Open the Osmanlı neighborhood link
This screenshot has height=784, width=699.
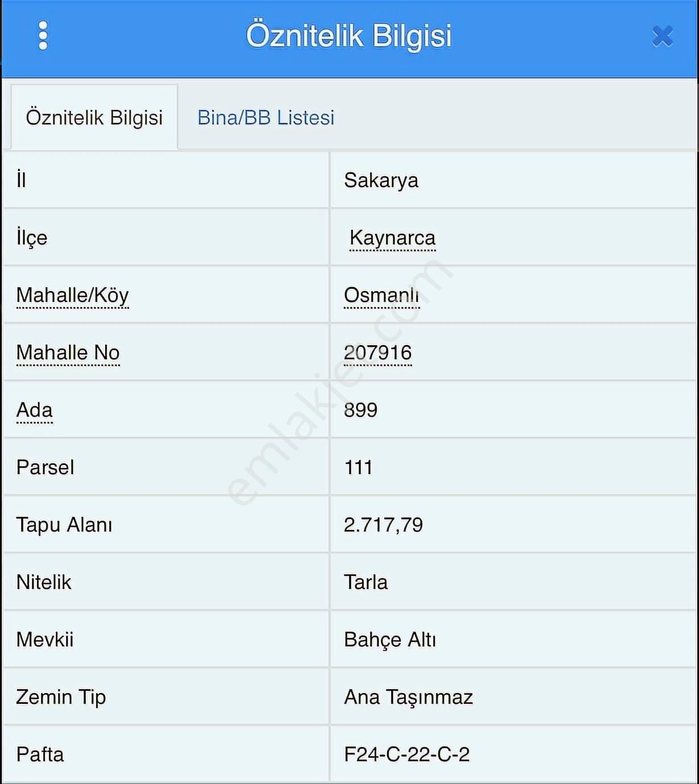[x=381, y=295]
